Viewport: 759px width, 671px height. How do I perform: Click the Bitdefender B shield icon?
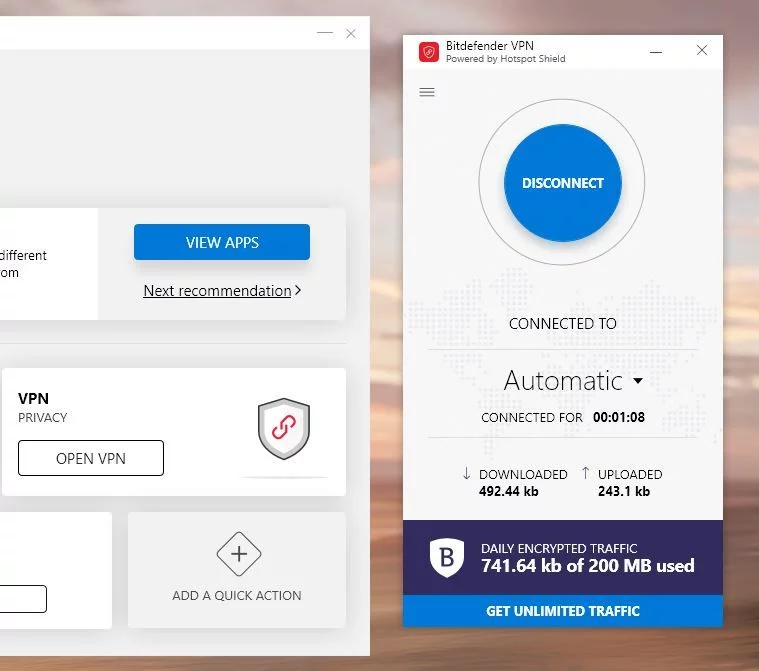coord(447,557)
